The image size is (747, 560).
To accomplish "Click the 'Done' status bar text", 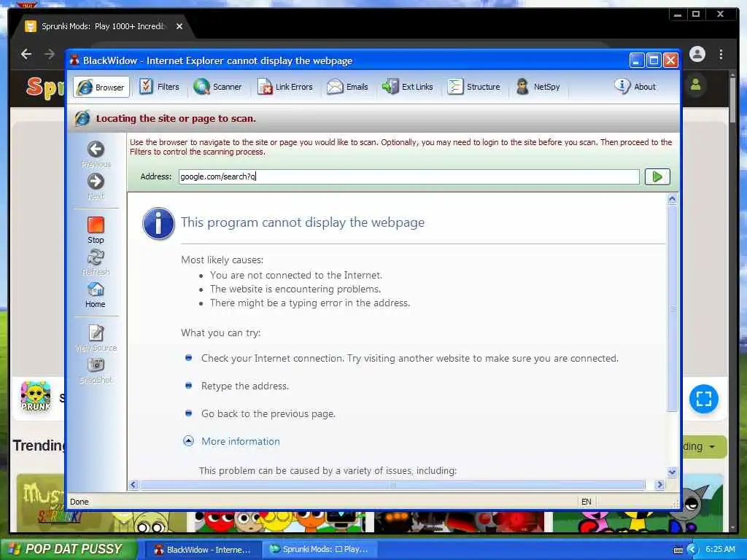I will pyautogui.click(x=79, y=502).
